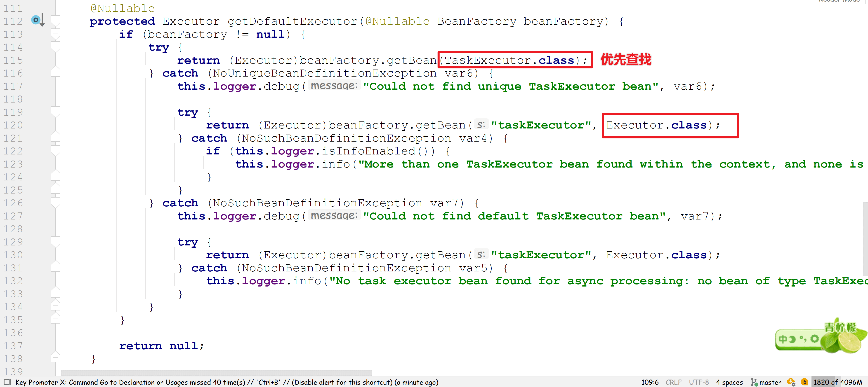Click the 109:6 line and column indicator
The height and width of the screenshot is (387, 868).
650,382
